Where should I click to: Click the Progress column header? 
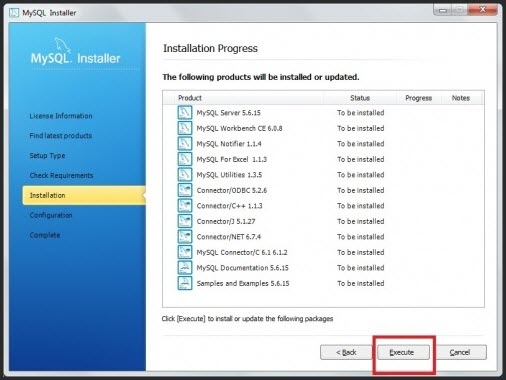tap(419, 98)
